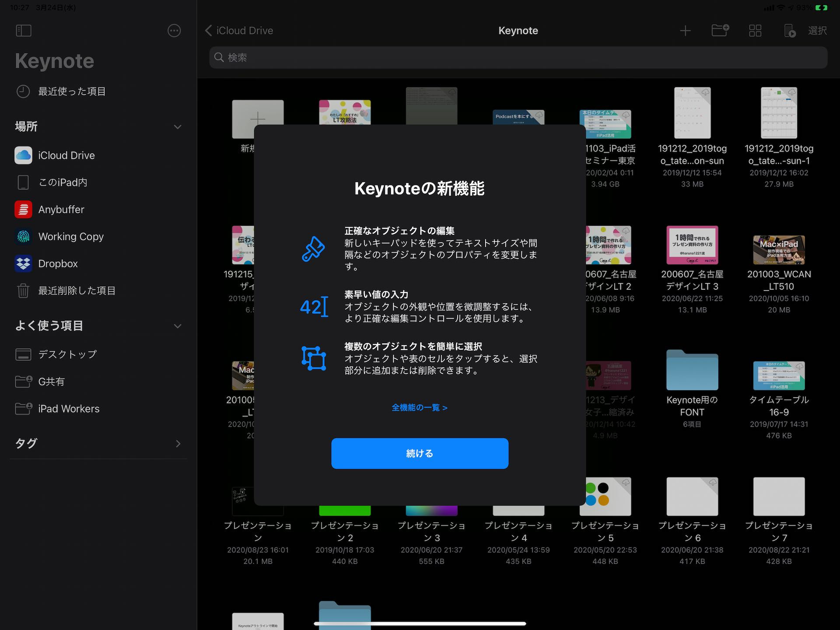Open プレゼンテーション 5 thumbnail

click(608, 497)
